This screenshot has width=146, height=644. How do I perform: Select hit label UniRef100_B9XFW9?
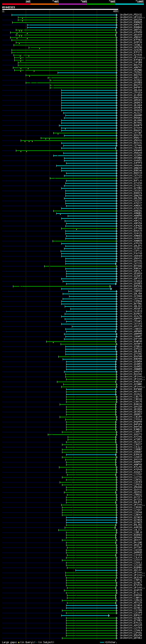click(131, 357)
